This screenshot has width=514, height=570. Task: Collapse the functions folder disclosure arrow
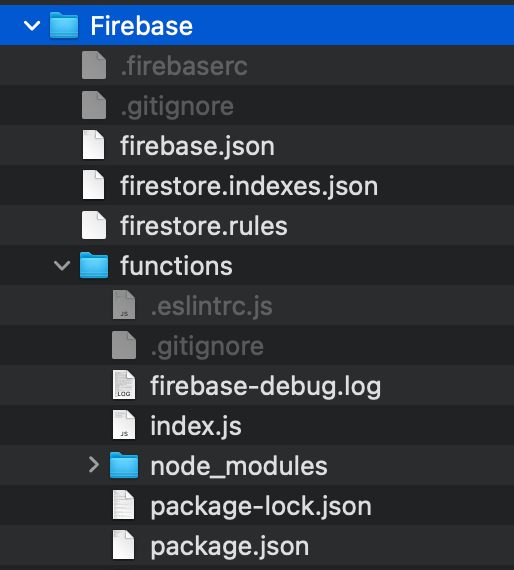click(62, 266)
